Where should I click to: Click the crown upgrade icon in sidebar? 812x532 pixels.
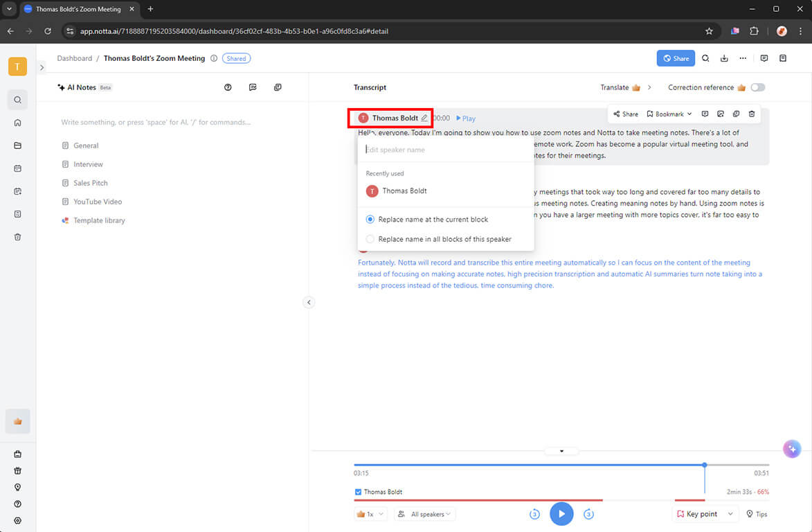17,421
